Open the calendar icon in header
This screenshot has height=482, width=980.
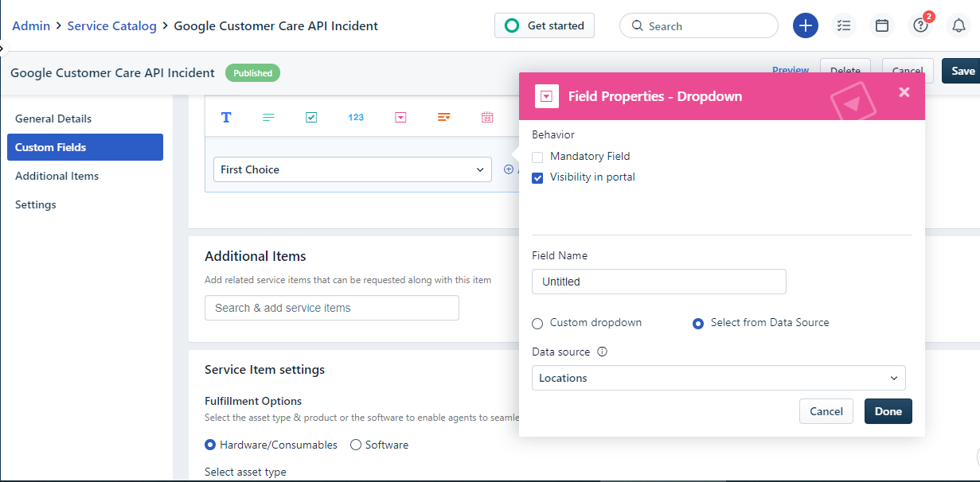click(882, 25)
